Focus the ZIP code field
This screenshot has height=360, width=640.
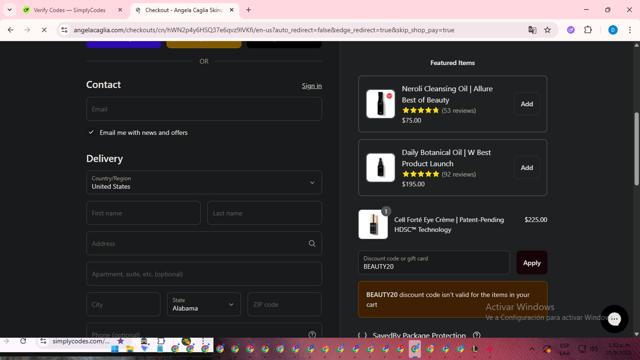pyautogui.click(x=284, y=304)
